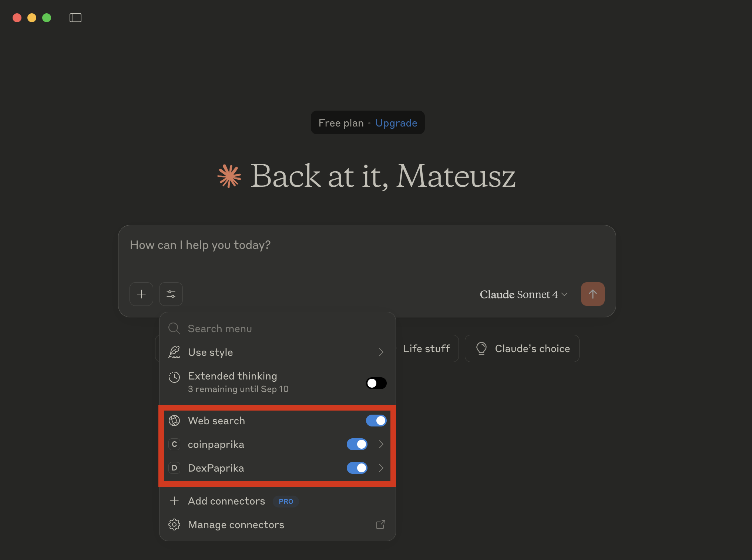Toggle the sidebar panel icon
Viewport: 752px width, 560px height.
click(x=75, y=18)
